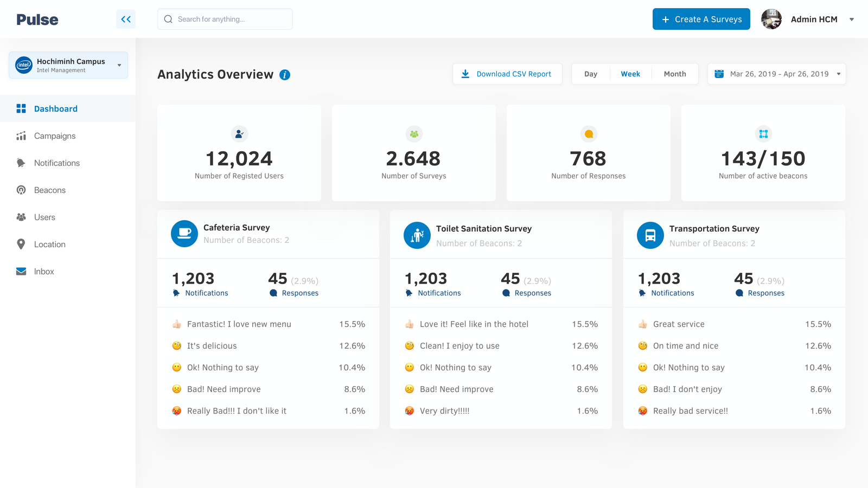Open the date range dropdown arrow
Image resolution: width=868 pixels, height=488 pixels.
click(839, 74)
